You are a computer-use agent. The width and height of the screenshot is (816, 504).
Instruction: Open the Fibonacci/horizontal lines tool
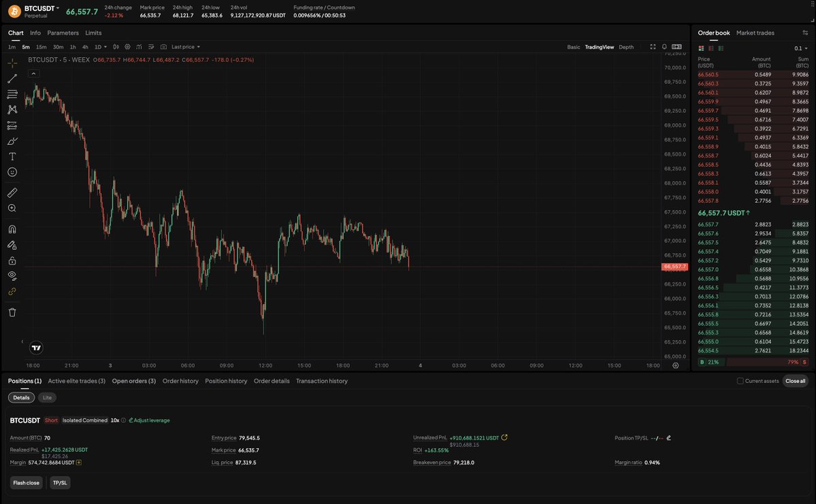pyautogui.click(x=12, y=94)
